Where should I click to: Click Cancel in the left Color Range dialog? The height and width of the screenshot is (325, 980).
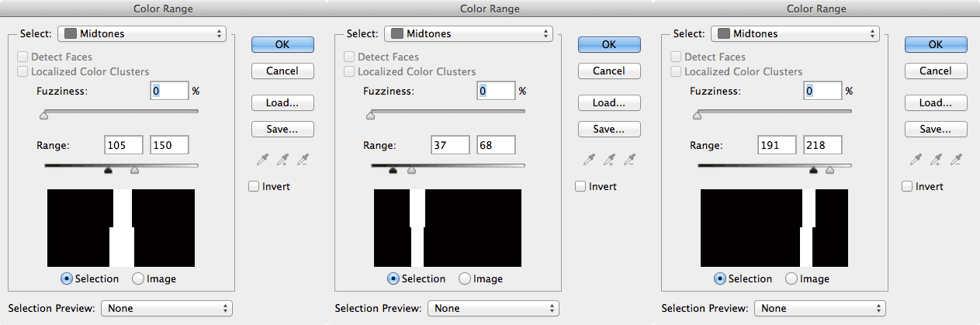pos(282,71)
